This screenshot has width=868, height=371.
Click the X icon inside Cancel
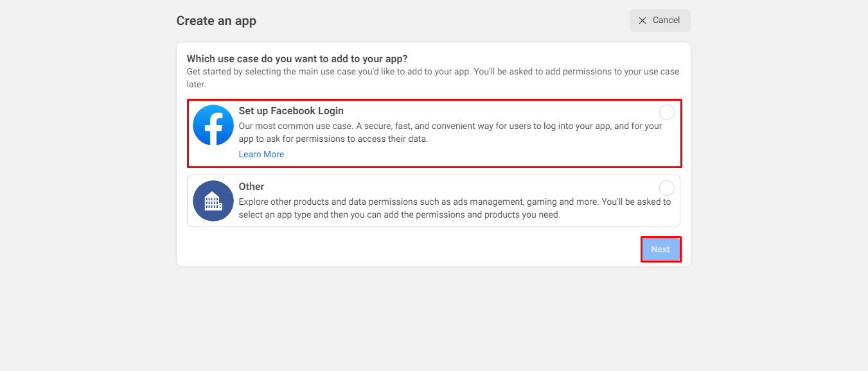[x=642, y=21]
